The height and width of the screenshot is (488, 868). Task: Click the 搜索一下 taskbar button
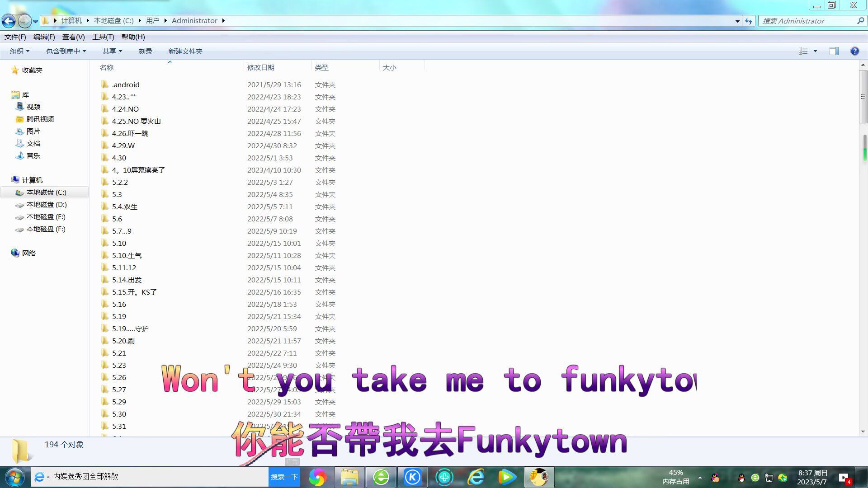click(284, 477)
